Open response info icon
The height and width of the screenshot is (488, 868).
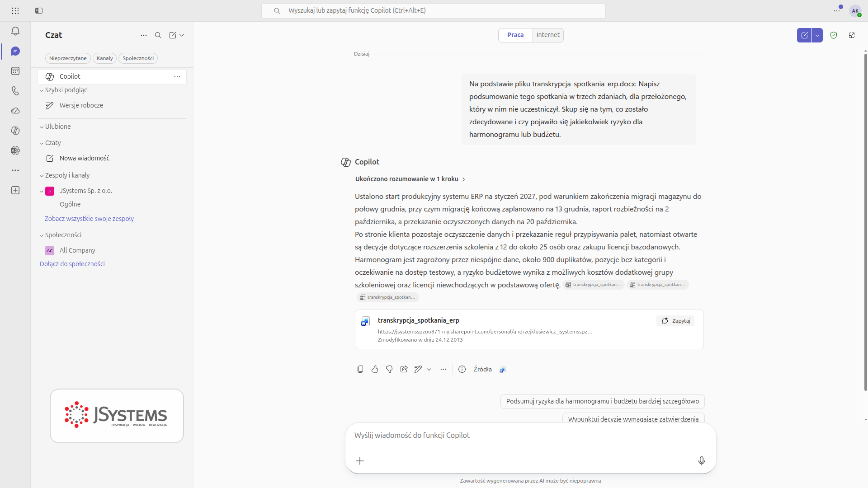pos(462,369)
